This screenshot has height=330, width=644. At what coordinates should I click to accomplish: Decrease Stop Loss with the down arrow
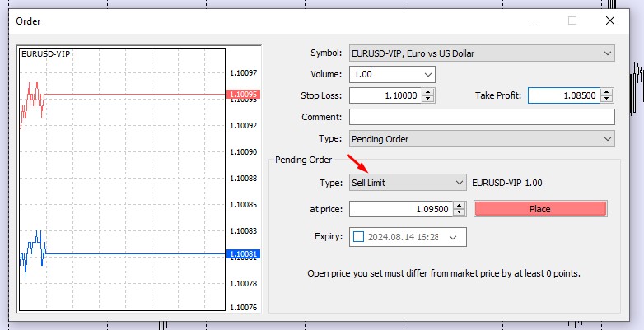(427, 100)
